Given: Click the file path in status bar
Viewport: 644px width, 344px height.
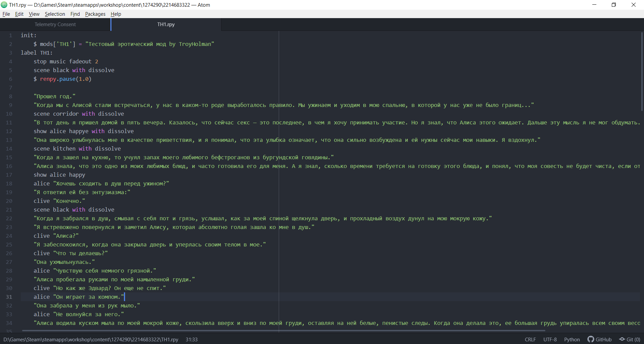Looking at the screenshot, I should 91,339.
